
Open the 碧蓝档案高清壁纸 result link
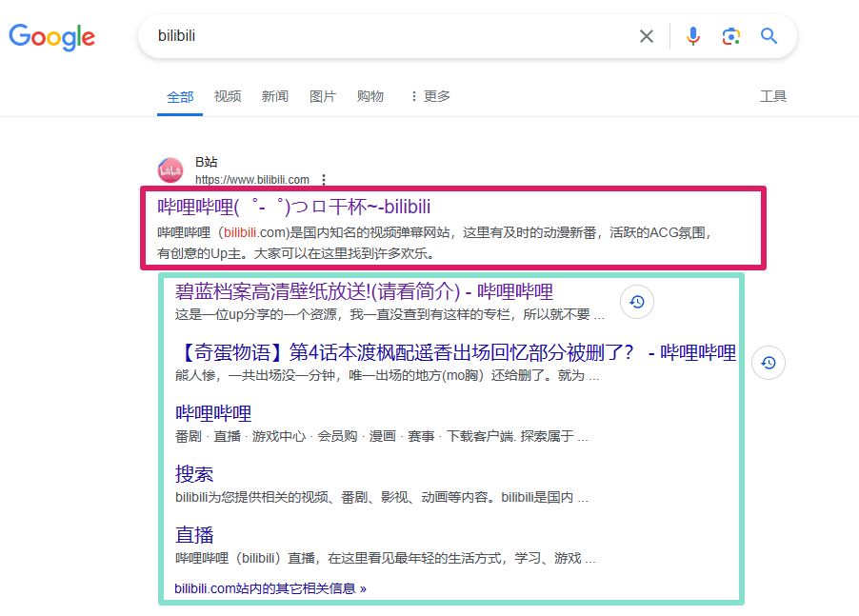click(x=364, y=291)
